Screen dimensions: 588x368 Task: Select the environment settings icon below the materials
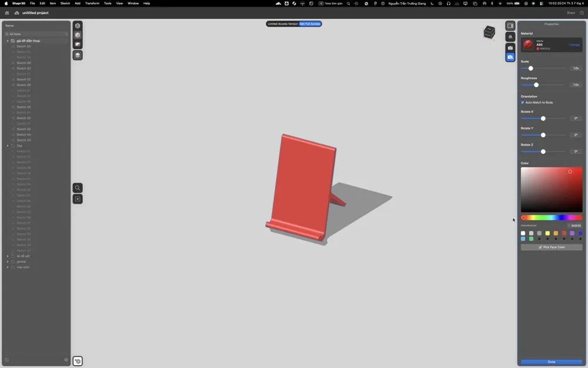tap(77, 44)
